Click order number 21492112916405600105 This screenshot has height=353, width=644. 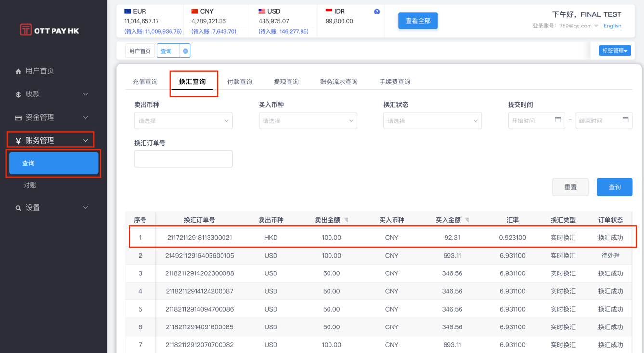click(199, 256)
